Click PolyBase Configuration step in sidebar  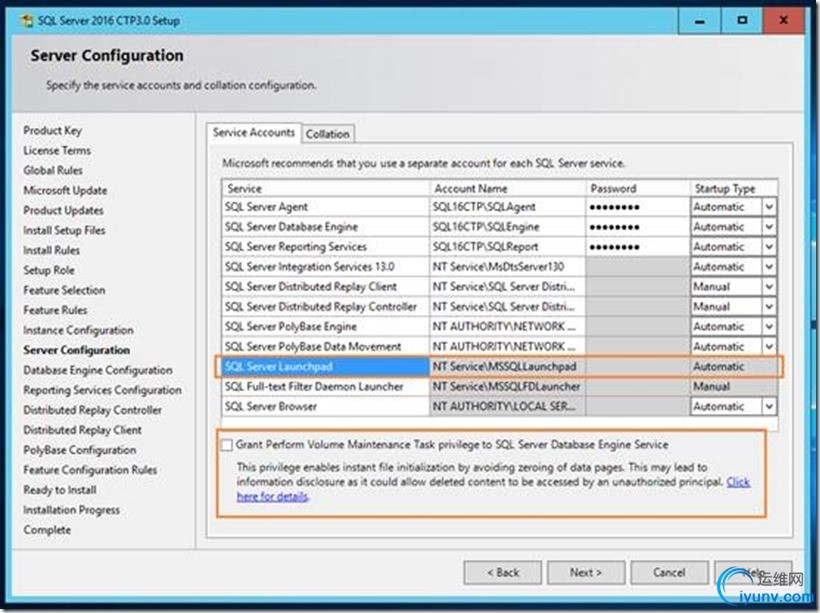click(x=79, y=450)
